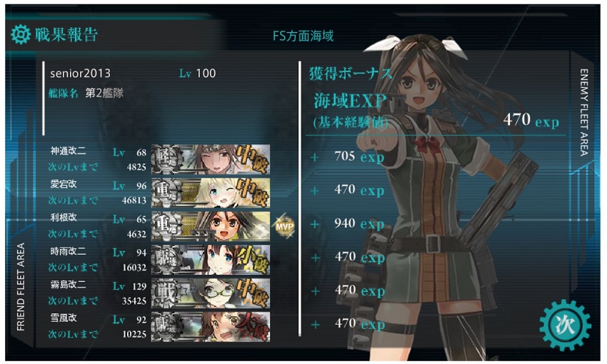Select 雪風改 heavily damaged ship banner

pyautogui.click(x=211, y=326)
